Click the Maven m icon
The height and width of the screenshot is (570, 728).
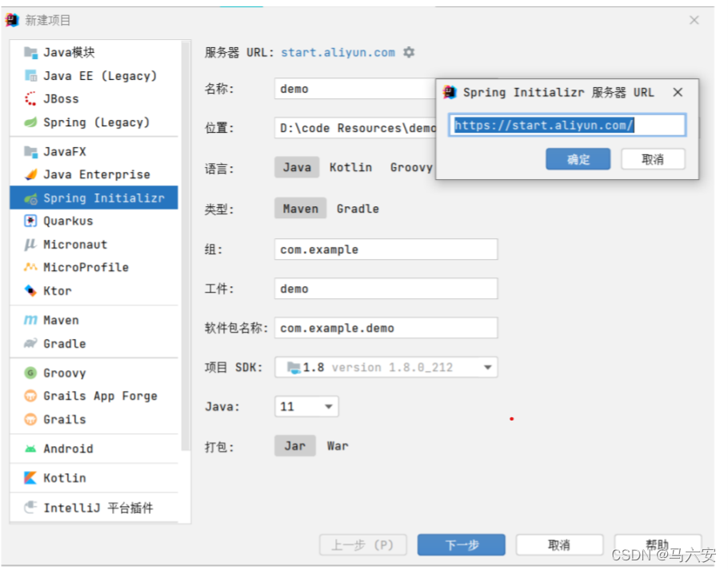tap(30, 320)
